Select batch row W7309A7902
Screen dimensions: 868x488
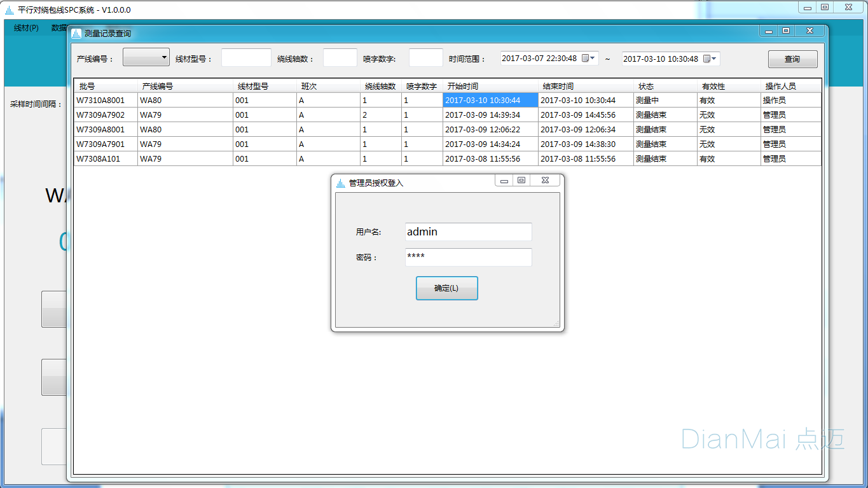tap(100, 115)
